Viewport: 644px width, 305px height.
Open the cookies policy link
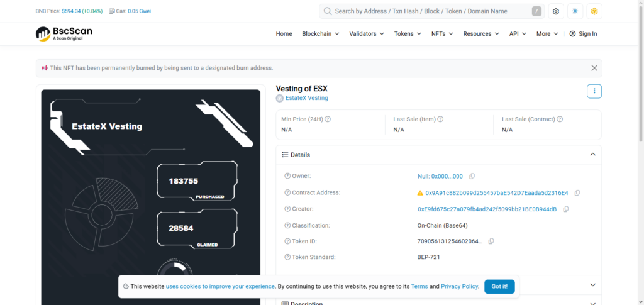click(220, 287)
